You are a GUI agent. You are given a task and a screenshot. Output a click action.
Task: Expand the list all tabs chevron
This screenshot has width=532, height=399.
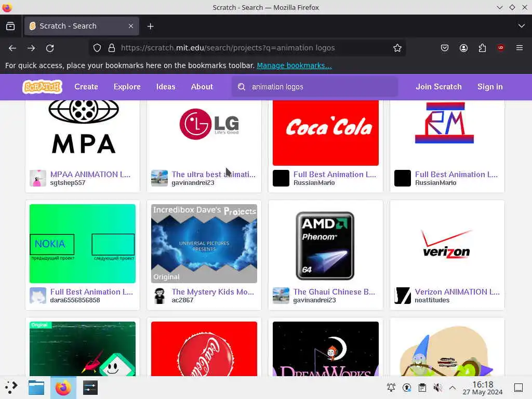click(x=522, y=26)
